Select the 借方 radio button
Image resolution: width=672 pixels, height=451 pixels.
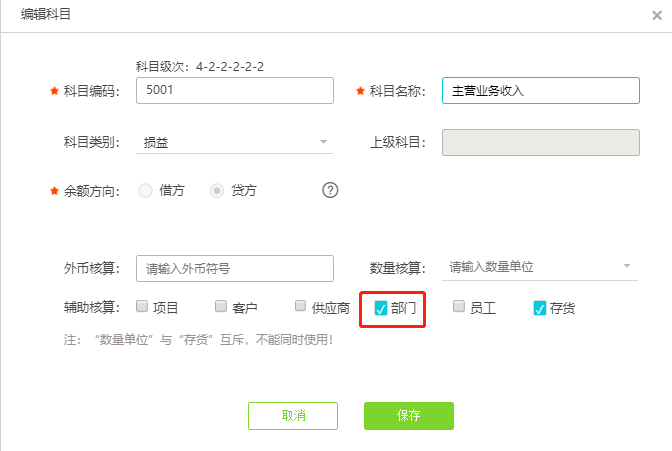tap(146, 190)
